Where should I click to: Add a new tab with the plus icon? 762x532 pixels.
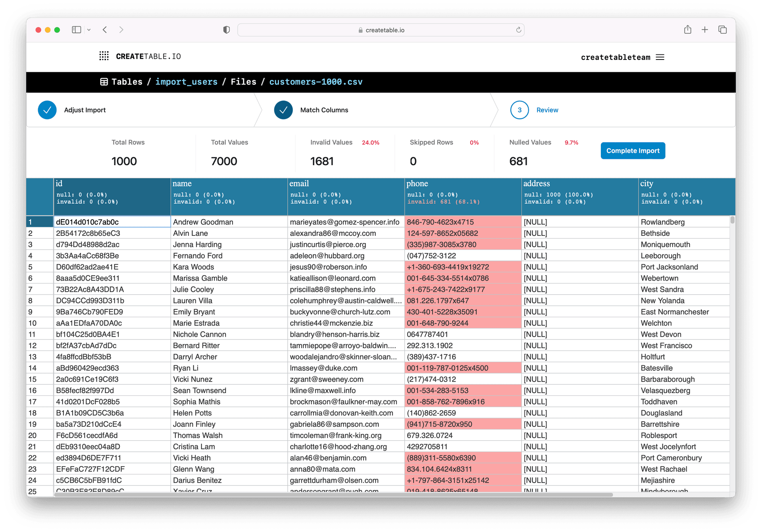[x=704, y=30]
